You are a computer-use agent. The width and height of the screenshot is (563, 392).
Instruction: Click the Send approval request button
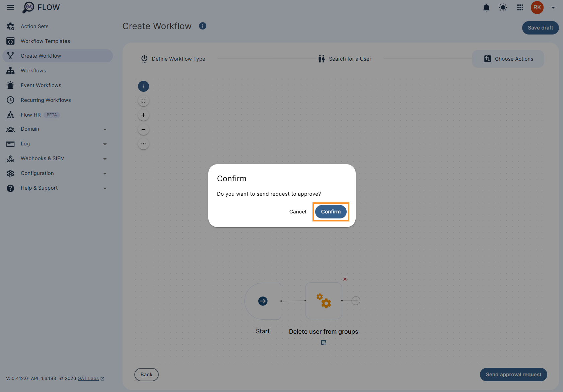513,375
